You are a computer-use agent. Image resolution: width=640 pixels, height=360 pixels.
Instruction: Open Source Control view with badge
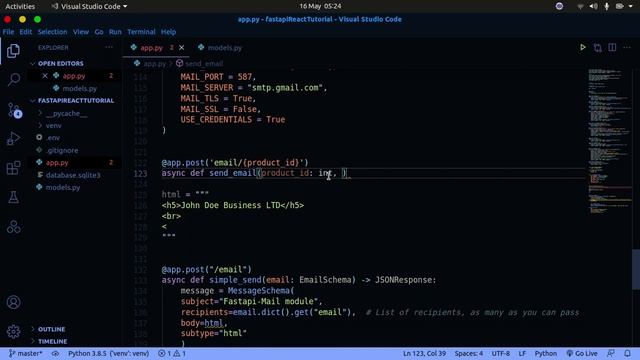click(14, 111)
